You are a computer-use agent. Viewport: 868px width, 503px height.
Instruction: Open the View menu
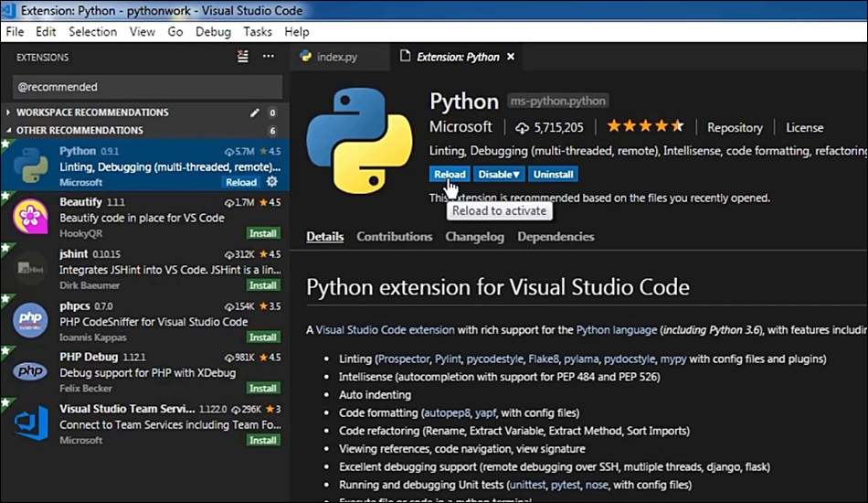(143, 32)
